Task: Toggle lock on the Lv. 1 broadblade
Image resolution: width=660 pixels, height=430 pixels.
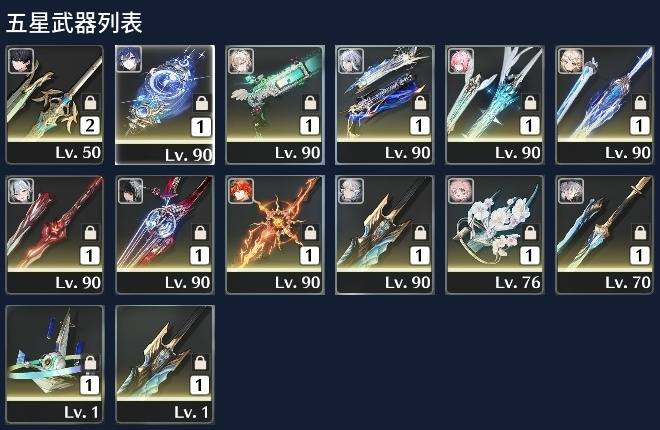Action: tap(200, 362)
